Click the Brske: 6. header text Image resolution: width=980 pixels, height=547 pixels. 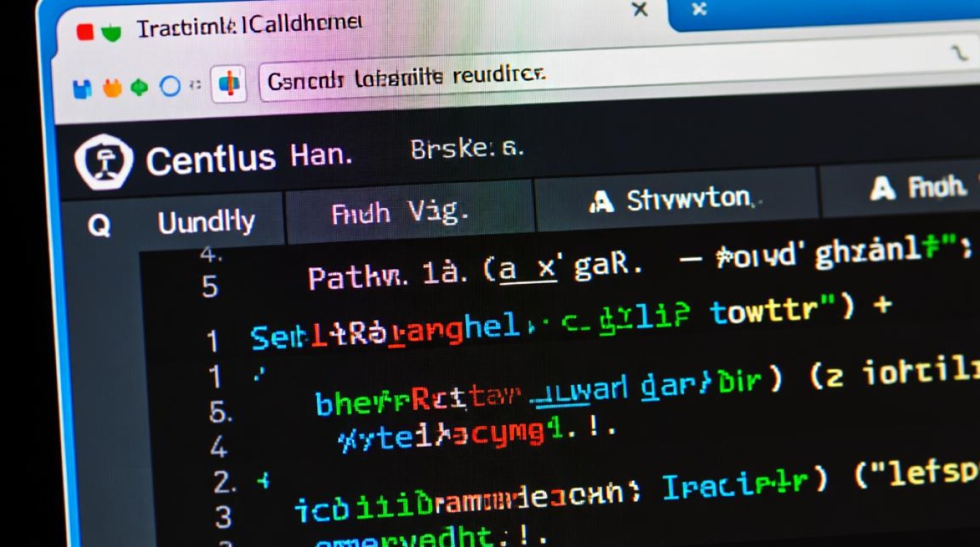pos(467,149)
